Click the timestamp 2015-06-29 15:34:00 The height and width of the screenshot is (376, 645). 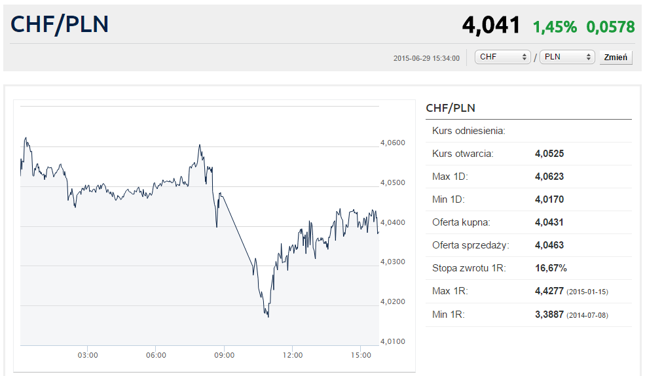coord(426,58)
